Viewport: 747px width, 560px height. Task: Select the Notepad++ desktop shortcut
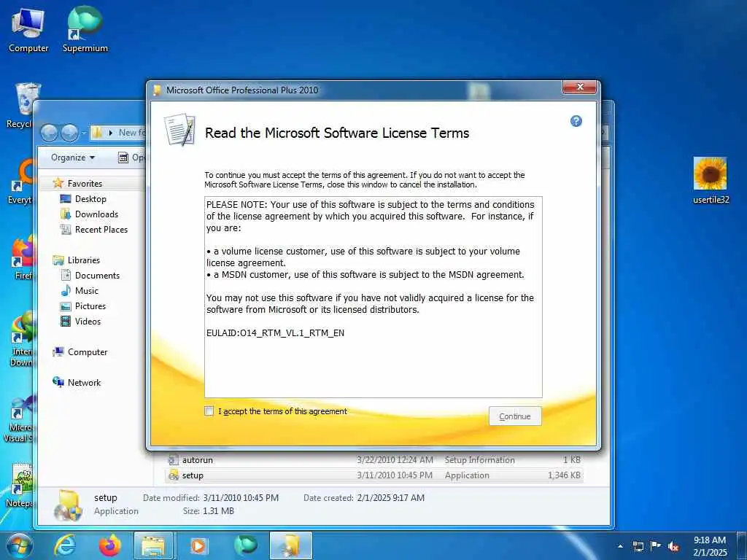click(x=19, y=485)
